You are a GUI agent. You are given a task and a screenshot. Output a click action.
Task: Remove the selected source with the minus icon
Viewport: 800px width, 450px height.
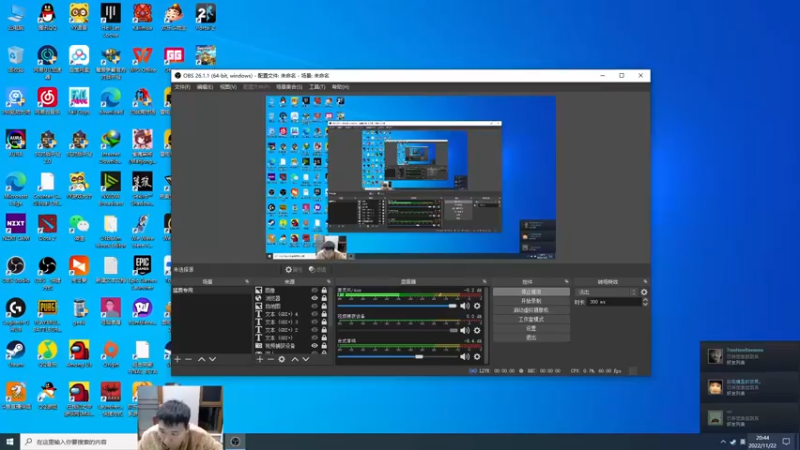pyautogui.click(x=270, y=359)
